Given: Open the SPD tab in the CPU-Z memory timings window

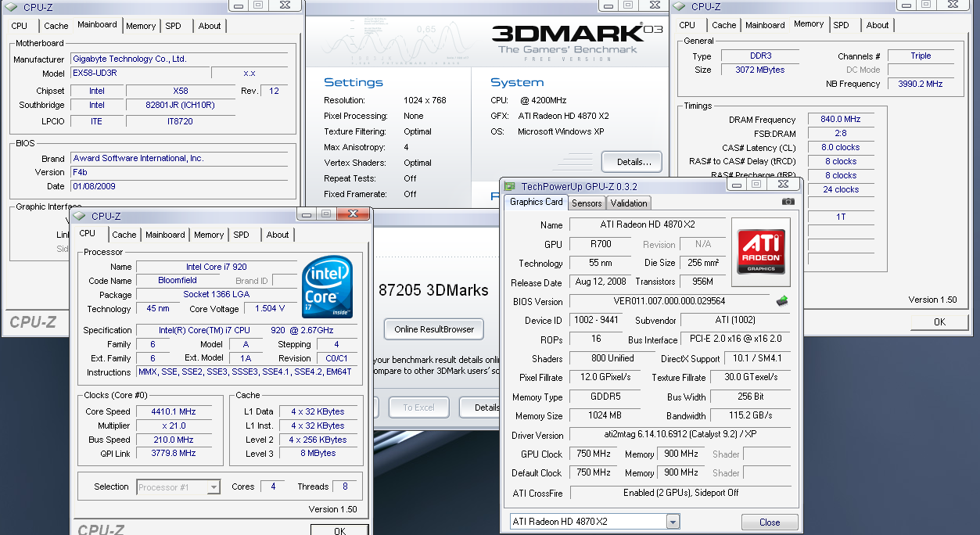Looking at the screenshot, I should 841,25.
